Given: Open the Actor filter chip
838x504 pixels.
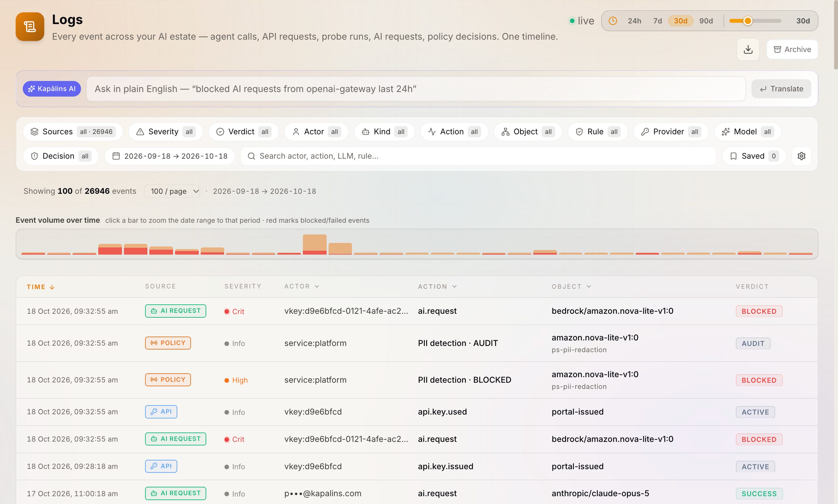Looking at the screenshot, I should [x=316, y=131].
